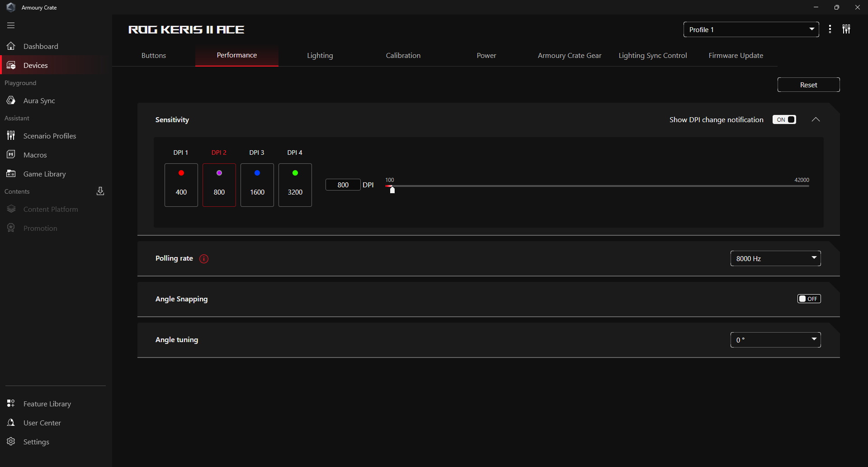The height and width of the screenshot is (467, 868).
Task: Toggle Show DPI change notification switch
Action: [784, 119]
